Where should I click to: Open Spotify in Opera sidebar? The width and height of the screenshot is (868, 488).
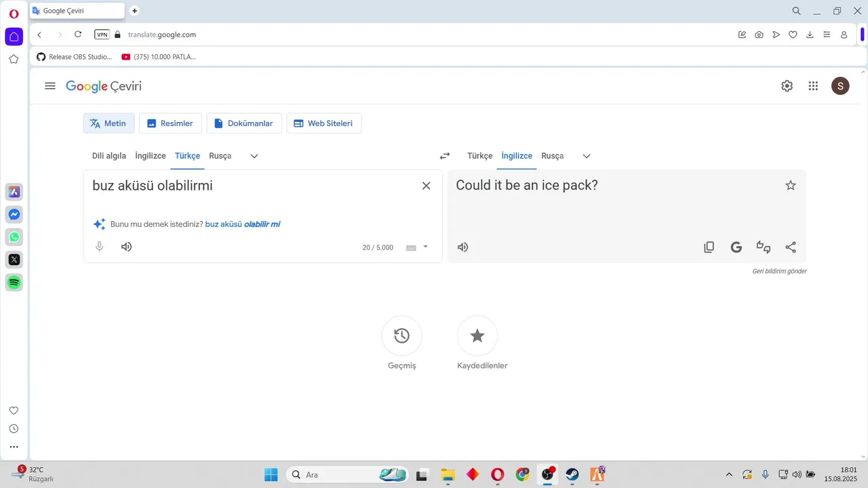pos(14,282)
